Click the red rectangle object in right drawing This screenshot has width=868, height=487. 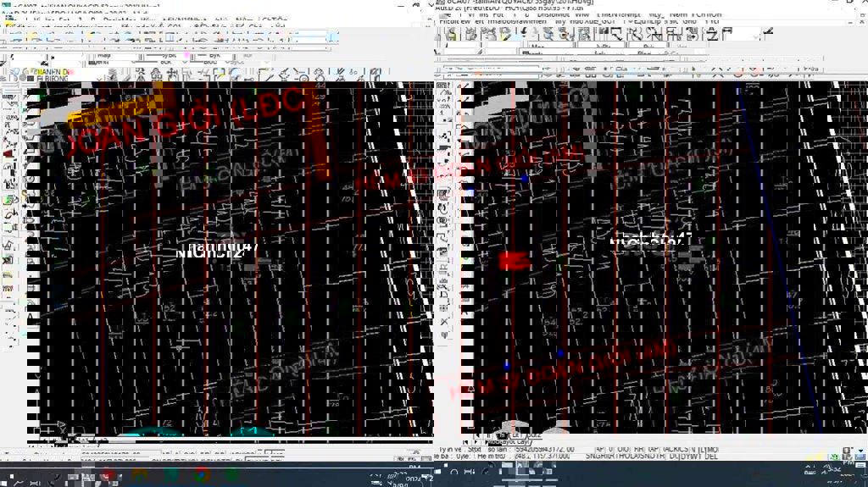pyautogui.click(x=513, y=261)
